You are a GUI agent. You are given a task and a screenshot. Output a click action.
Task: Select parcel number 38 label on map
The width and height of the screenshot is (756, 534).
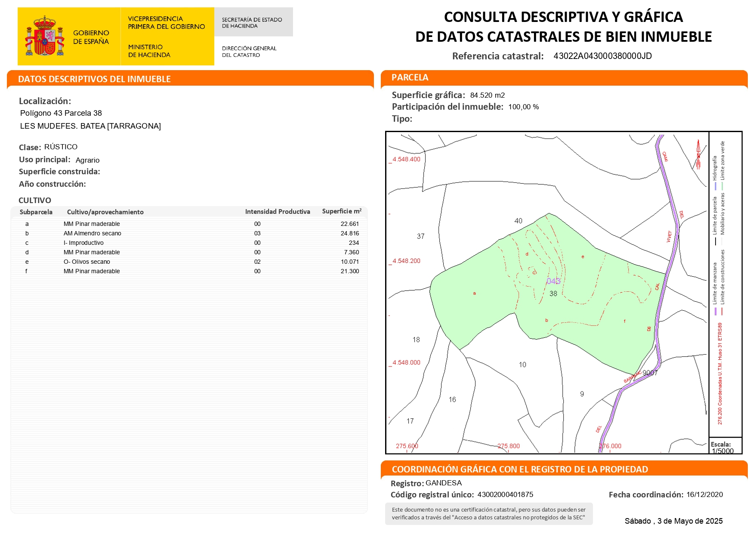553,293
